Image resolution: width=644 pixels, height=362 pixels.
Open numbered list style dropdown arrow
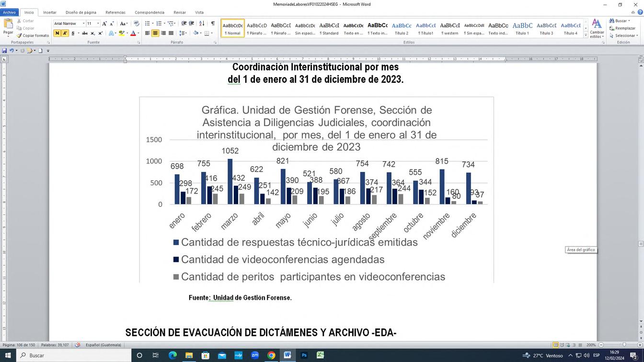pyautogui.click(x=164, y=23)
